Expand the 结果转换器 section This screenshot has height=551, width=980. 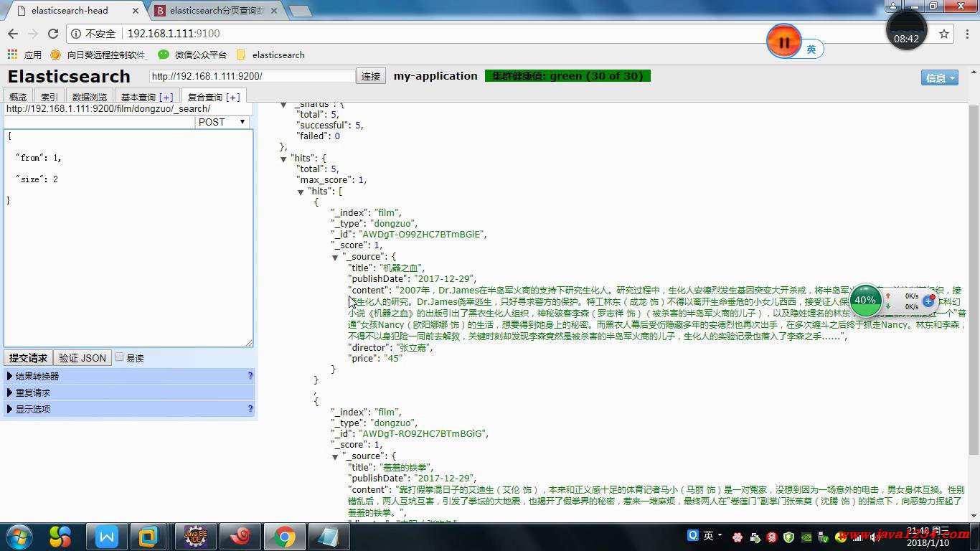129,376
